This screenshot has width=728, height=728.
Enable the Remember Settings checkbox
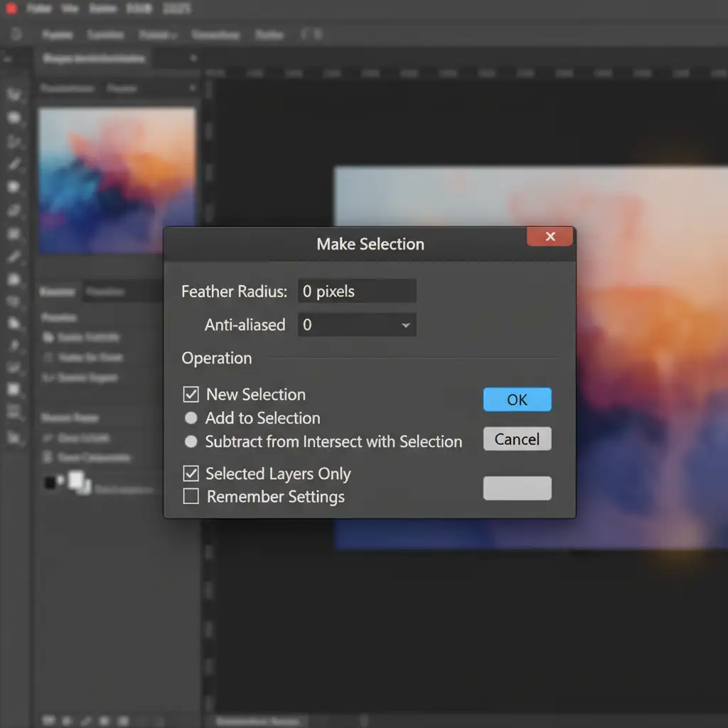pyautogui.click(x=191, y=496)
